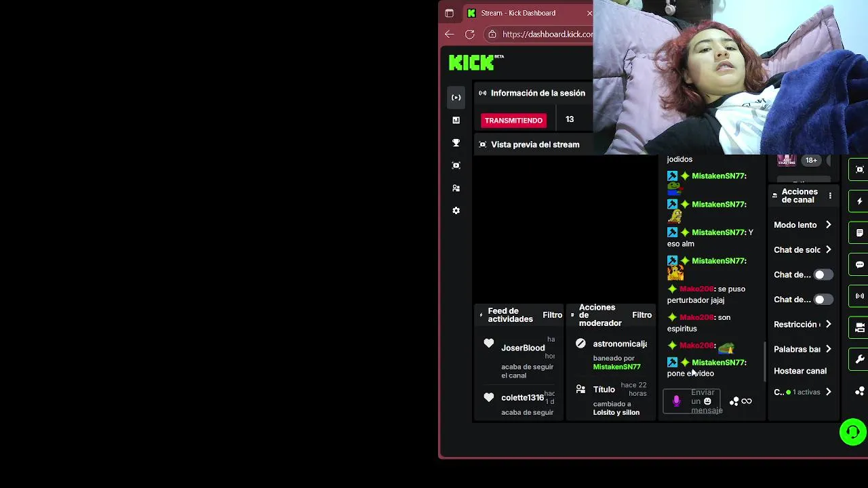This screenshot has width=868, height=488.
Task: Expand the Chat de solo option
Action: click(x=803, y=249)
